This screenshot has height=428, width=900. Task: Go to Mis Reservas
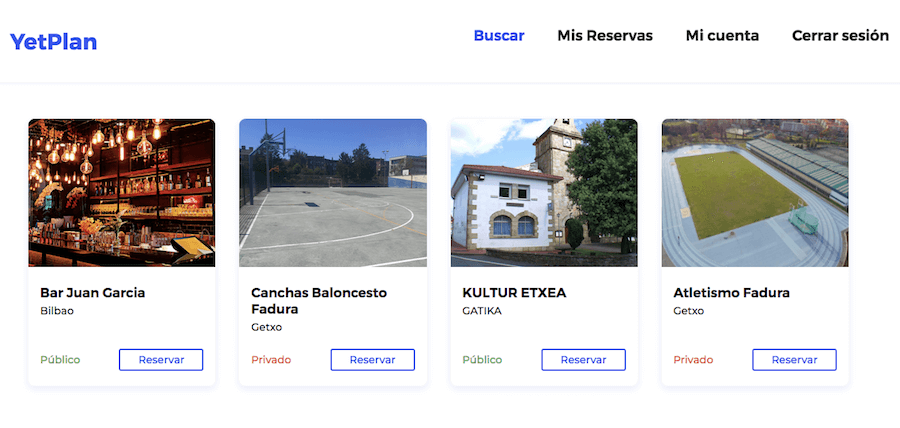coord(605,36)
